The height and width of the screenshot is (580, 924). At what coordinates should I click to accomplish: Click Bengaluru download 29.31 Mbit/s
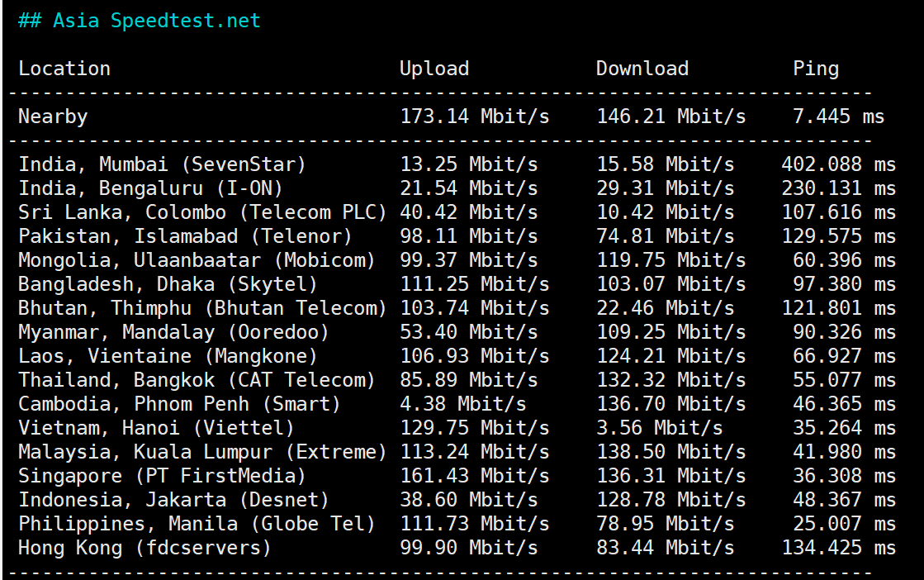click(666, 188)
